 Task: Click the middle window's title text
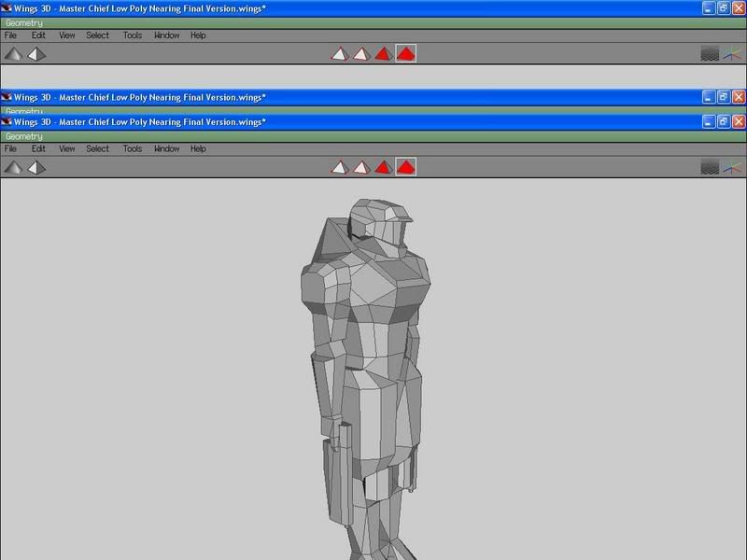[x=139, y=97]
